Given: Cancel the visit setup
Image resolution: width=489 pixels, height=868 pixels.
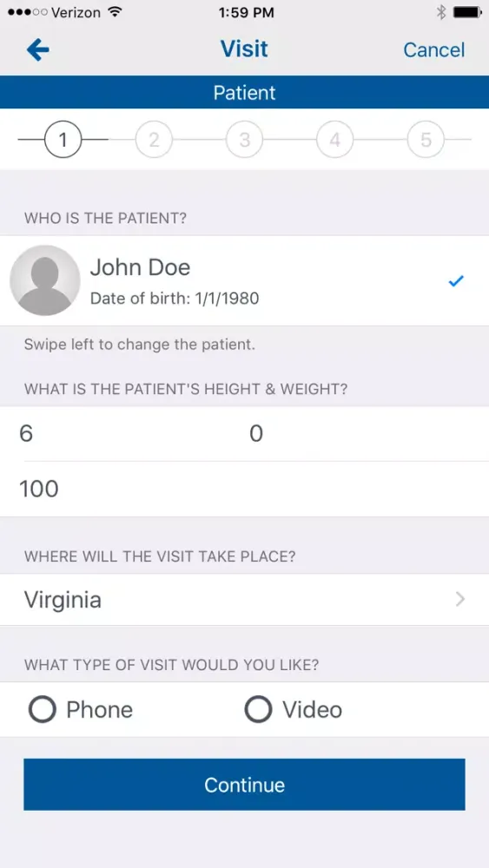Looking at the screenshot, I should [x=433, y=49].
